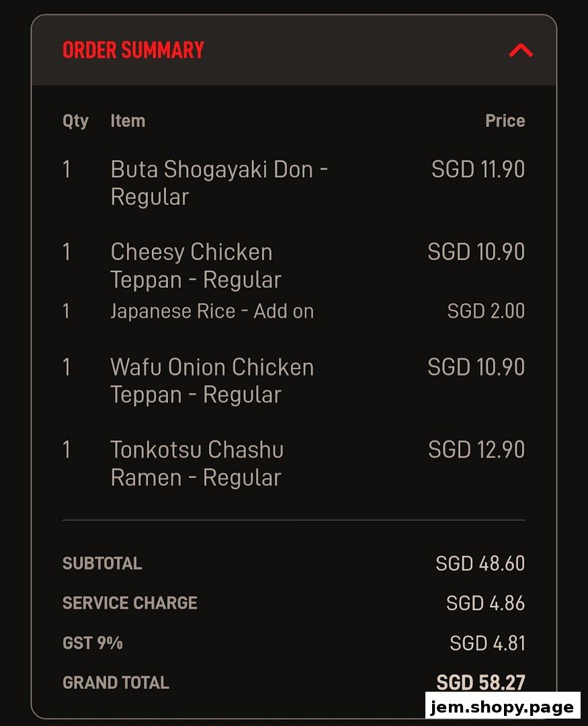Viewport: 588px width, 726px height.
Task: Click the Wafu Onion Chicken Teppan item
Action: coord(212,380)
